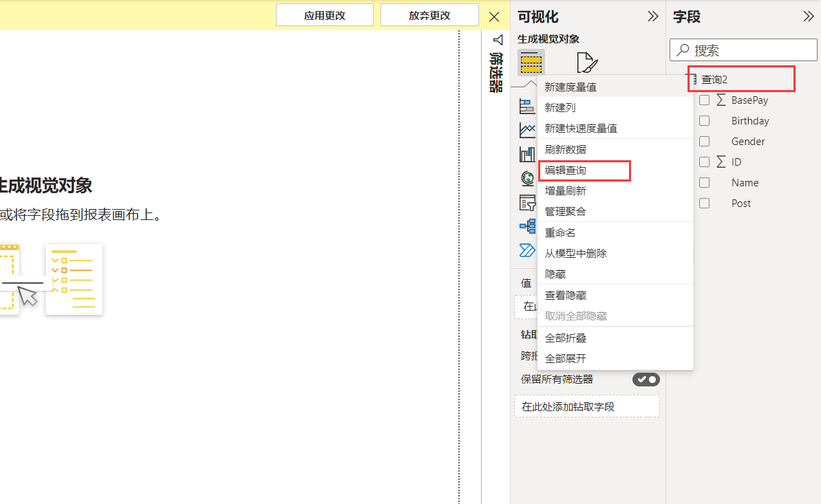Screen dimensions: 821x504
Task: Check the Gender field checkbox
Action: click(704, 142)
